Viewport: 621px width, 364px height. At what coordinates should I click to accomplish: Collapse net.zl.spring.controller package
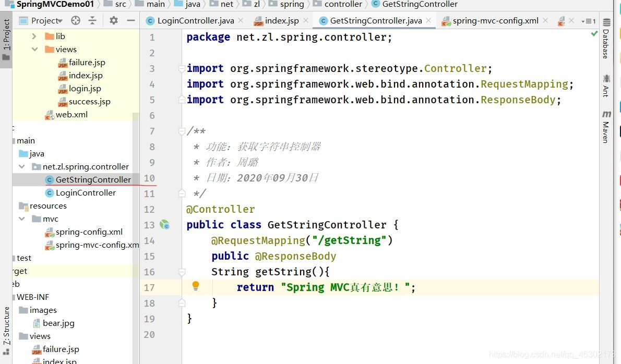coord(22,166)
